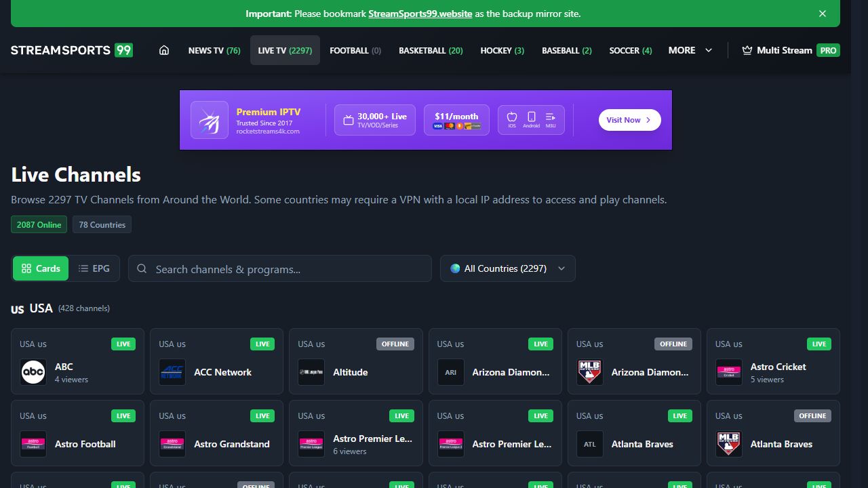Screen dimensions: 868x488
Task: Click the 2087 Online badge
Action: coord(39,224)
